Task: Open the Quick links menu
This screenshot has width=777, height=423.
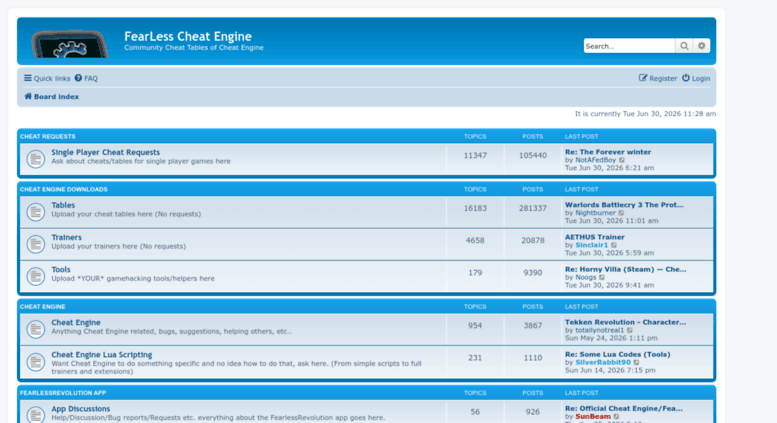Action: point(47,78)
